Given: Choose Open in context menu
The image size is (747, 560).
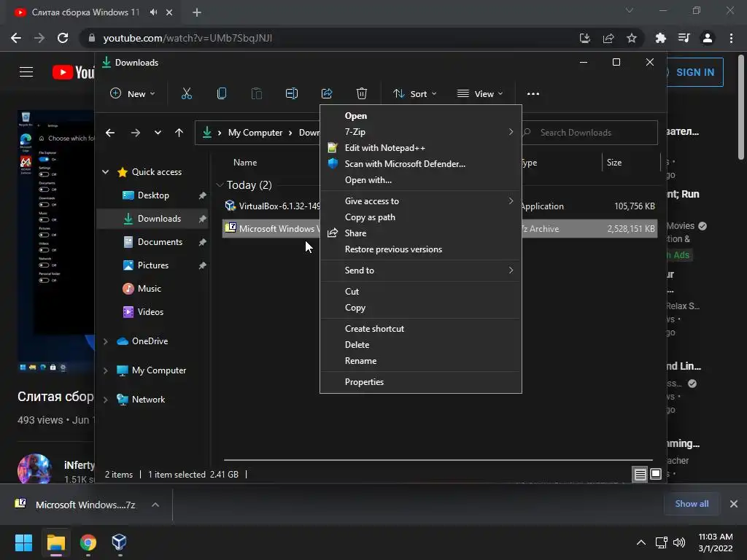Looking at the screenshot, I should tap(421, 116).
